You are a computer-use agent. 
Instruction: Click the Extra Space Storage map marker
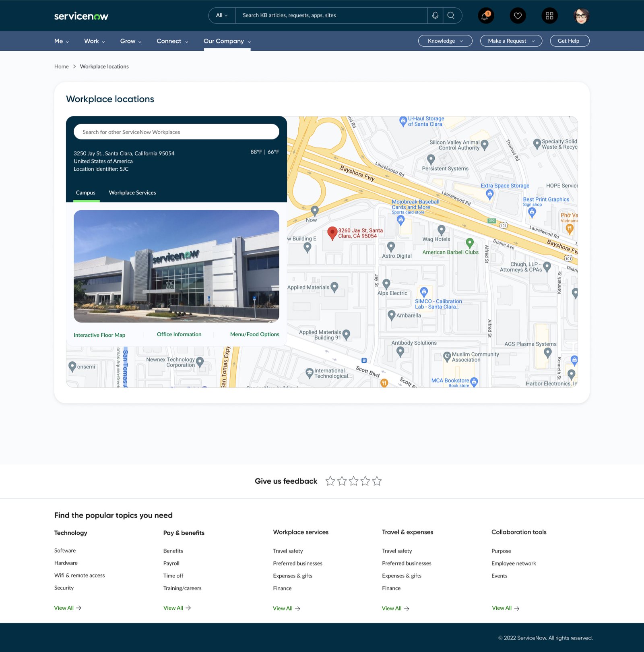point(489,195)
